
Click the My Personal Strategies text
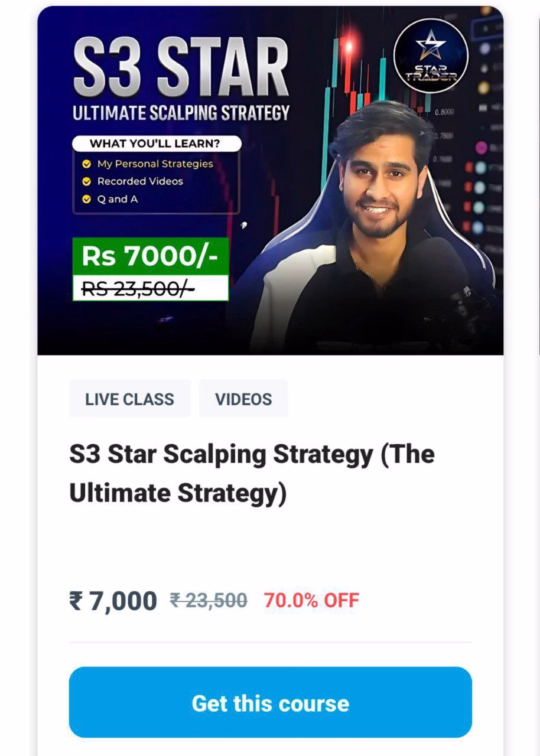155,164
